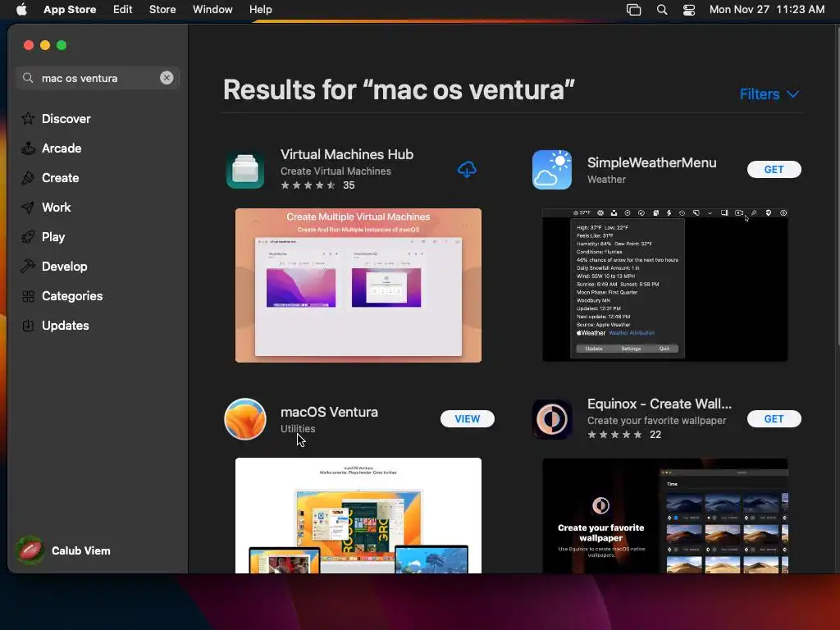
Task: Go to the Discover section
Action: (x=66, y=118)
